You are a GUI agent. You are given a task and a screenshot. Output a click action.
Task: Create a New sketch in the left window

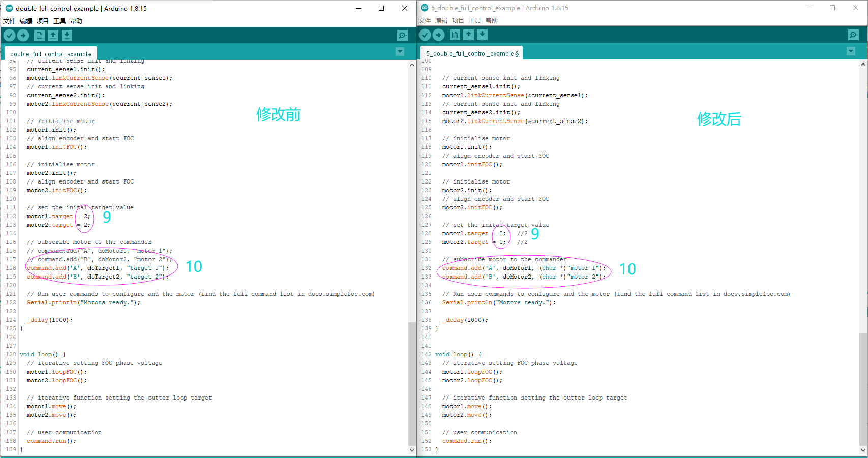point(39,35)
